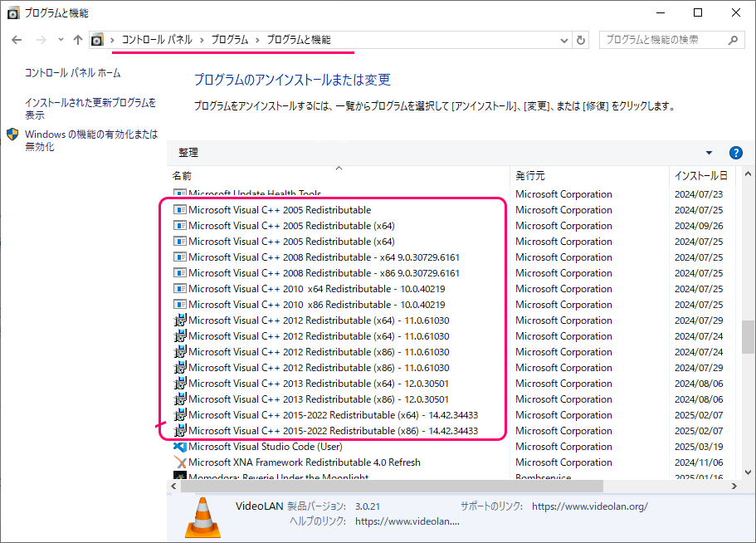Screen dimensions: 756x543
Task: Open コントロール パネル ホーム link
Action: click(73, 73)
